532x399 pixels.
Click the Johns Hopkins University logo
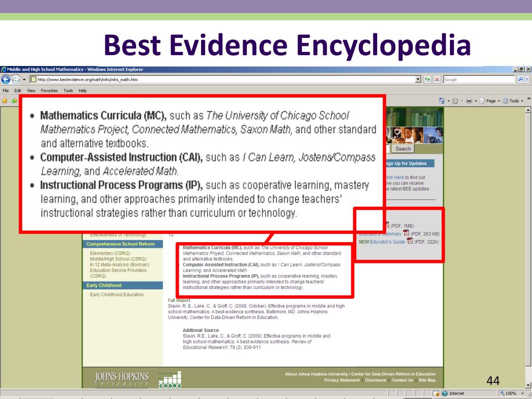tap(122, 379)
